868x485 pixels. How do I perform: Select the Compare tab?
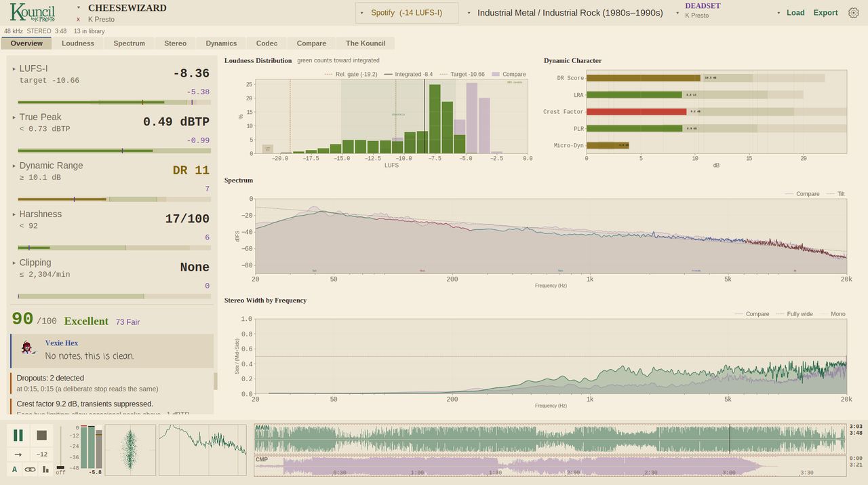click(x=311, y=43)
